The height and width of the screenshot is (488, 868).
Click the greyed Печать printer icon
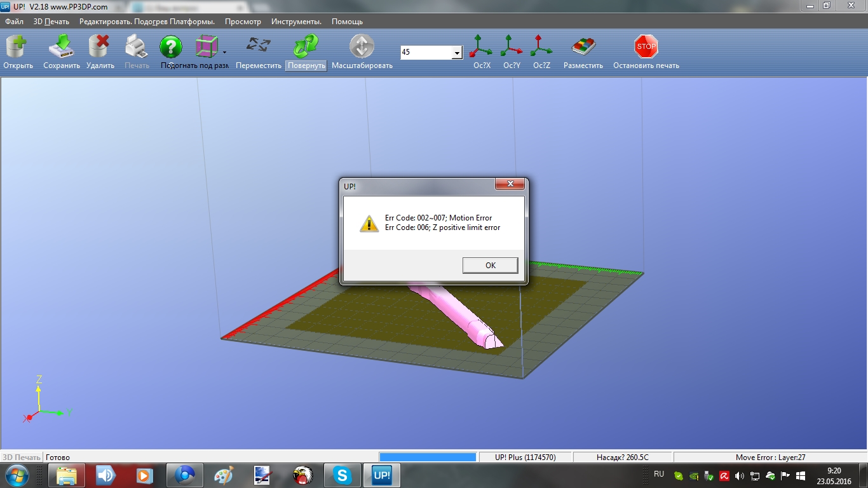coord(137,47)
